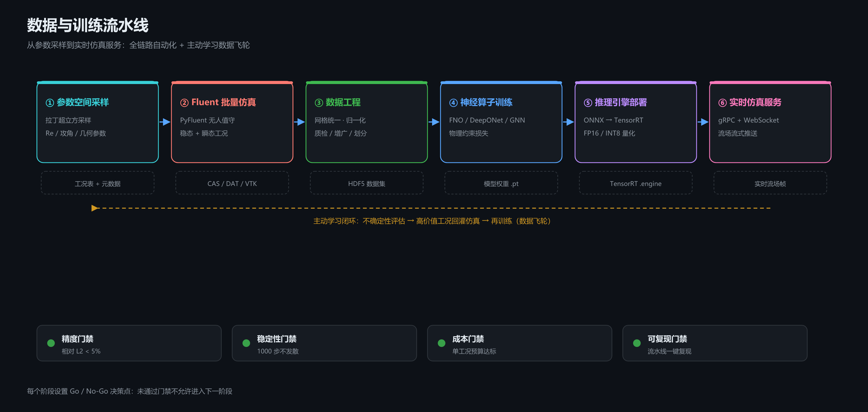
Task: Click the 流场流式推送 text
Action: pos(738,133)
